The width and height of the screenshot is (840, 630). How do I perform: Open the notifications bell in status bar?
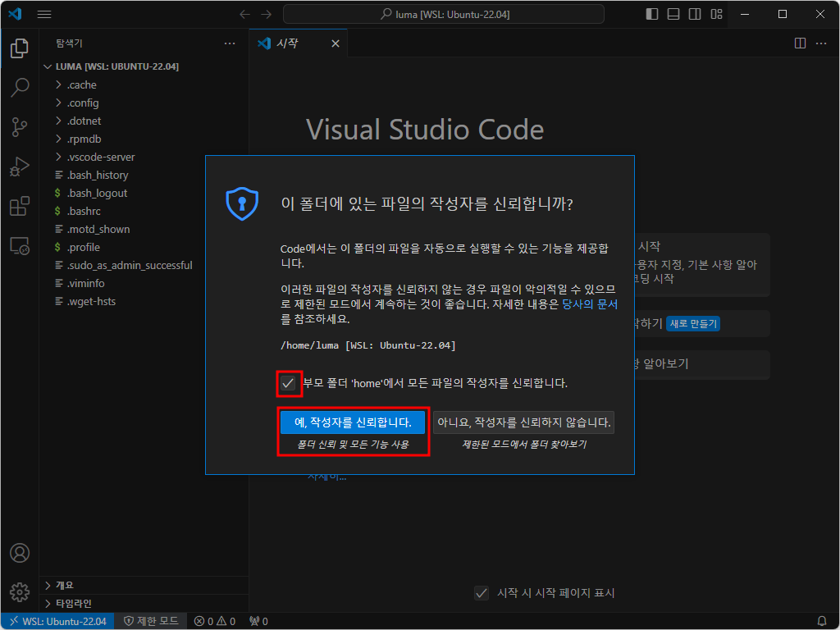point(822,622)
